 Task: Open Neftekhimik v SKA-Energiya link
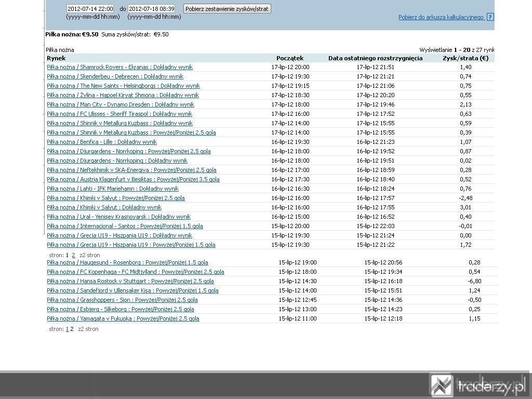[131, 170]
